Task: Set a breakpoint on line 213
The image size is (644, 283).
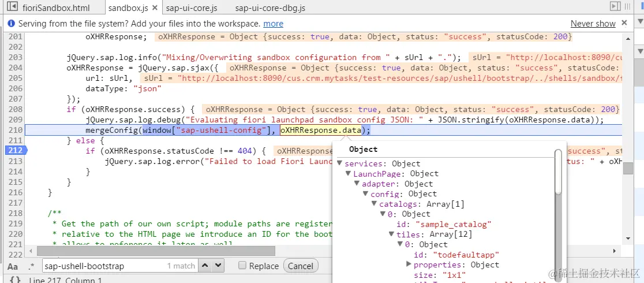Action: pyautogui.click(x=15, y=161)
